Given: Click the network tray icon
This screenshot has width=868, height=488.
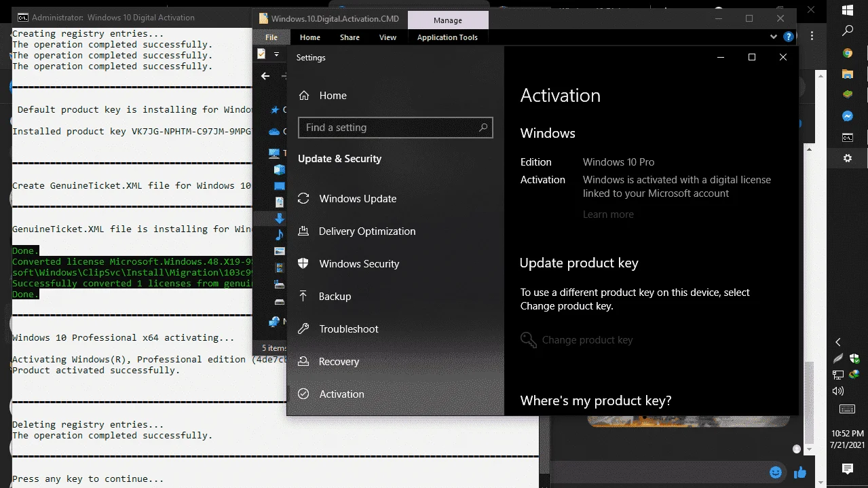Looking at the screenshot, I should (x=838, y=375).
